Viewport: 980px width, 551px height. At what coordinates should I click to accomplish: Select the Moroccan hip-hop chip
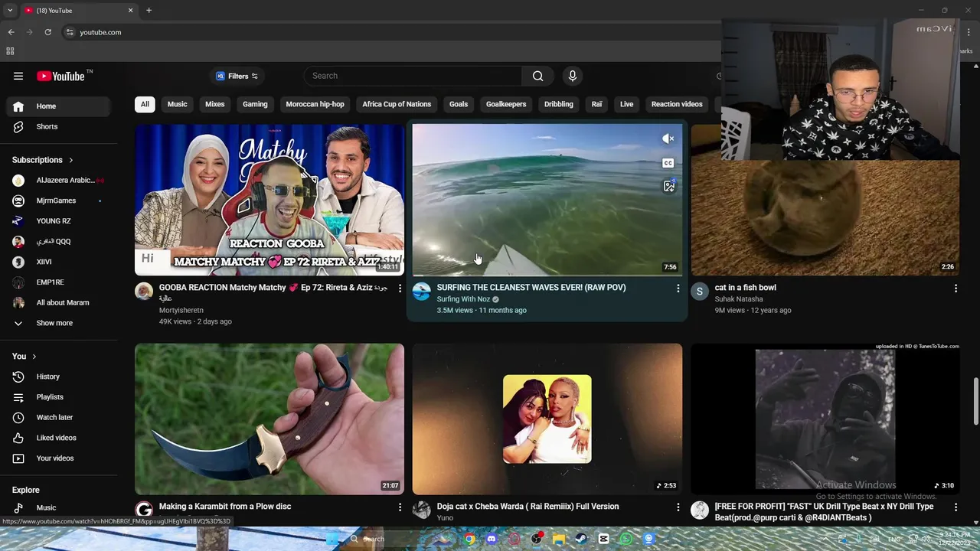[315, 104]
